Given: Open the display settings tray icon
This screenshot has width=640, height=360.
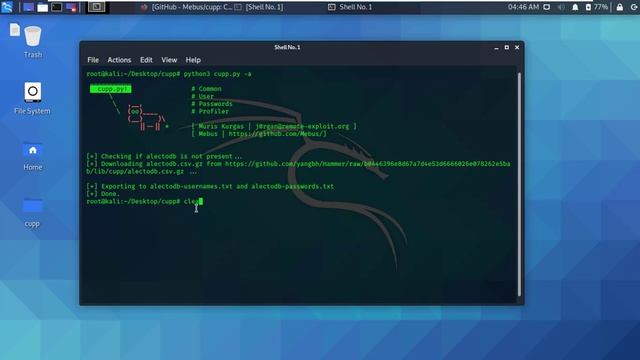Looking at the screenshot, I should click(x=547, y=7).
